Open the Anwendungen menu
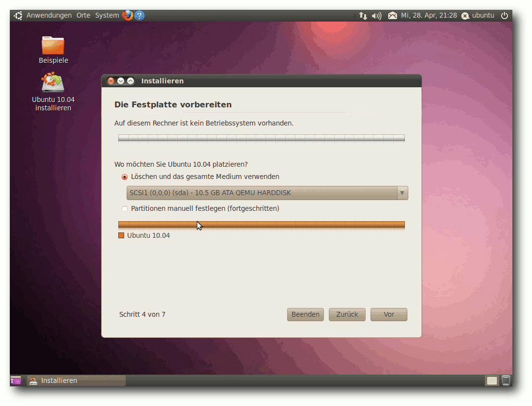The height and width of the screenshot is (406, 532). pyautogui.click(x=49, y=16)
